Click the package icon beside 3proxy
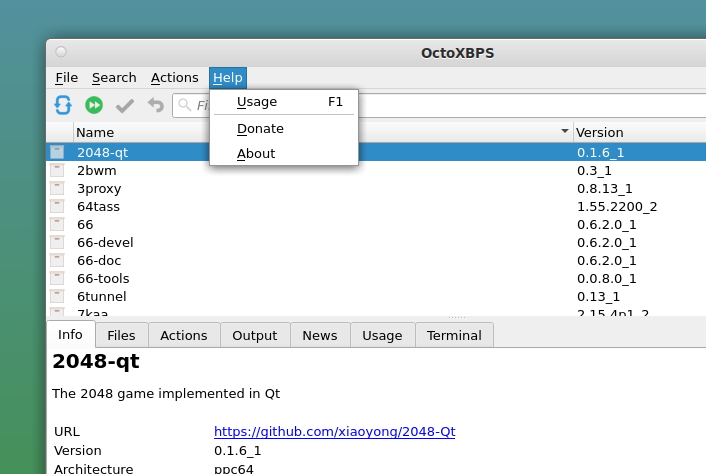The width and height of the screenshot is (706, 474). pos(57,188)
